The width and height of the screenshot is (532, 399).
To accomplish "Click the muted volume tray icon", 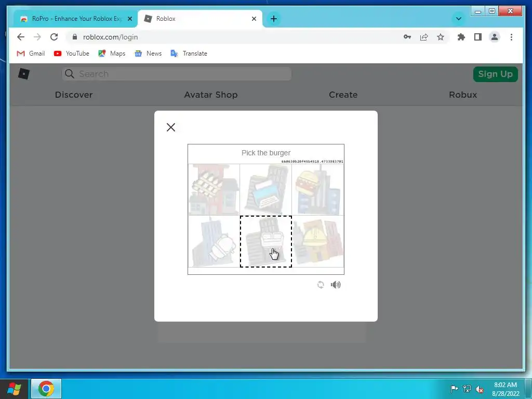I will coord(480,389).
